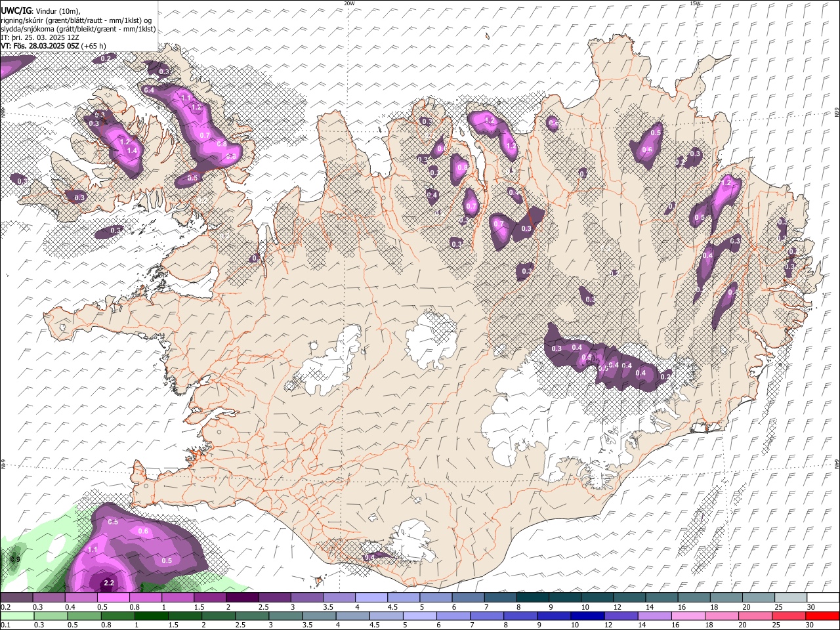Click the white Mýrdalsjökull glacier near the south coast
This screenshot has width=840, height=630.
[x=413, y=540]
